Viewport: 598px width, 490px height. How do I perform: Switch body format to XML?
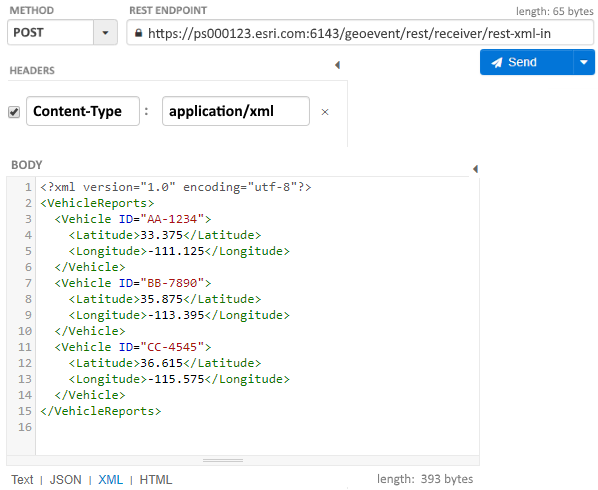111,479
